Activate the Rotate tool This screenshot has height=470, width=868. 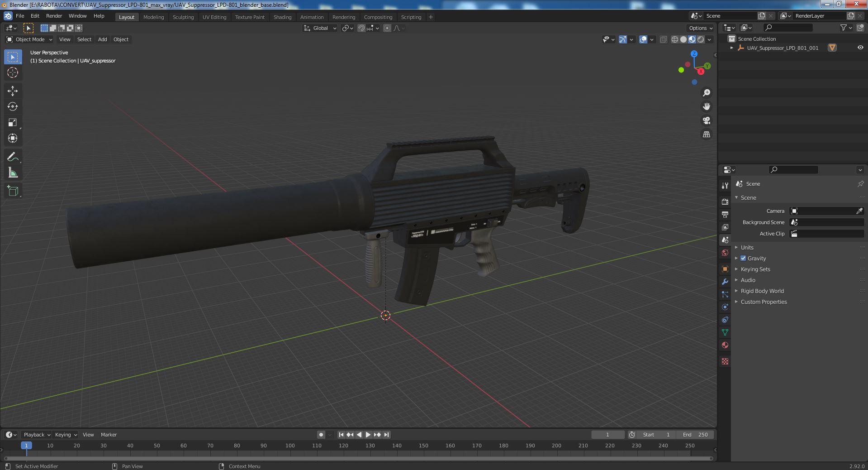(13, 107)
